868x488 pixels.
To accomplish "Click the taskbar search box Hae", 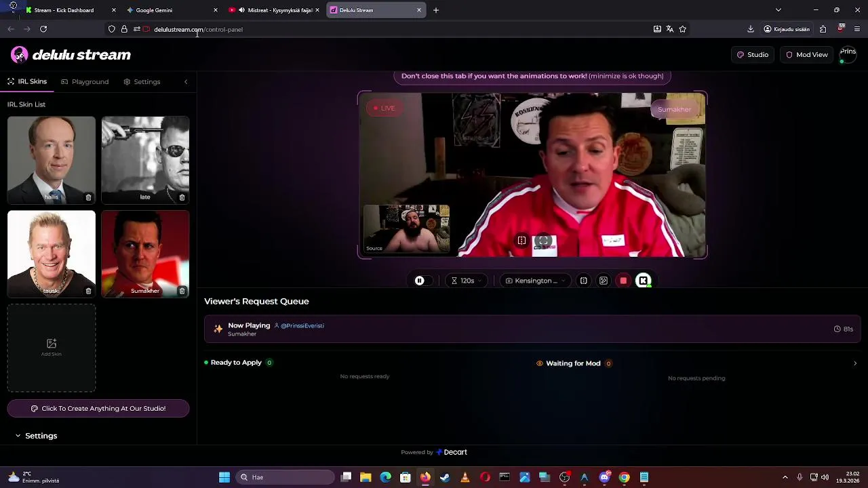I will [285, 477].
